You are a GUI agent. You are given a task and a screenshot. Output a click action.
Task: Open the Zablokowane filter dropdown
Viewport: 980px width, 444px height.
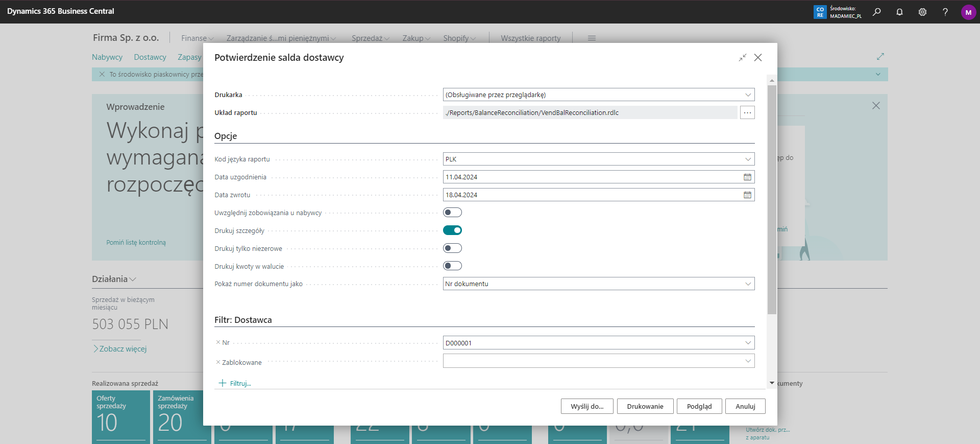tap(748, 361)
